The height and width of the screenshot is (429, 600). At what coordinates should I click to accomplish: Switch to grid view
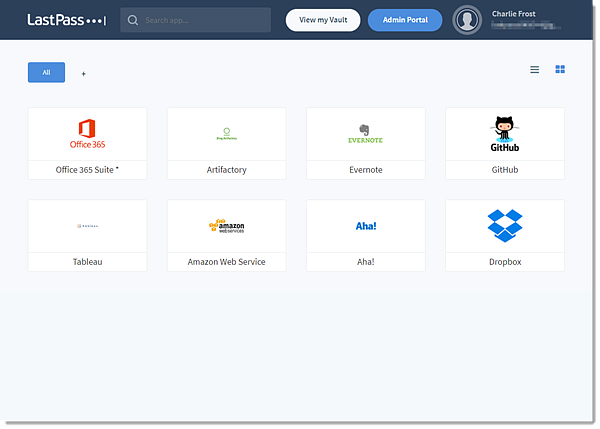coord(560,69)
